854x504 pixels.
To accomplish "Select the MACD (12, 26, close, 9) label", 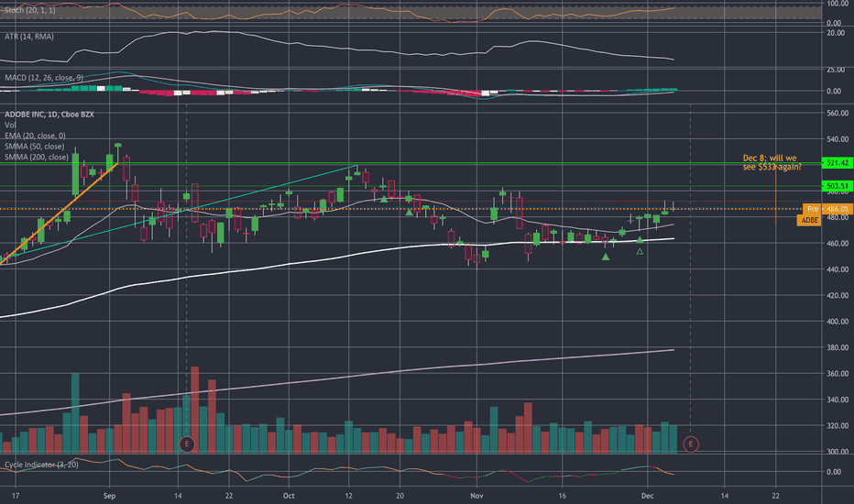I will (x=44, y=78).
